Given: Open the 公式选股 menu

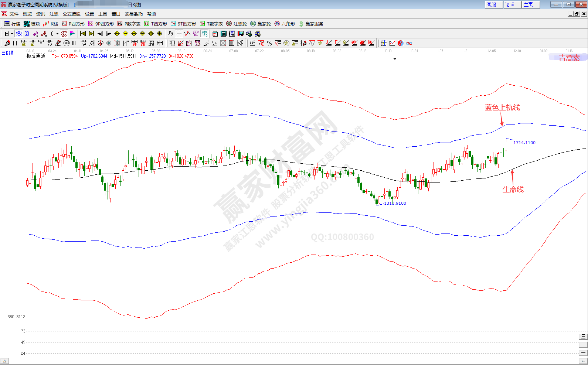Looking at the screenshot, I should pos(71,14).
